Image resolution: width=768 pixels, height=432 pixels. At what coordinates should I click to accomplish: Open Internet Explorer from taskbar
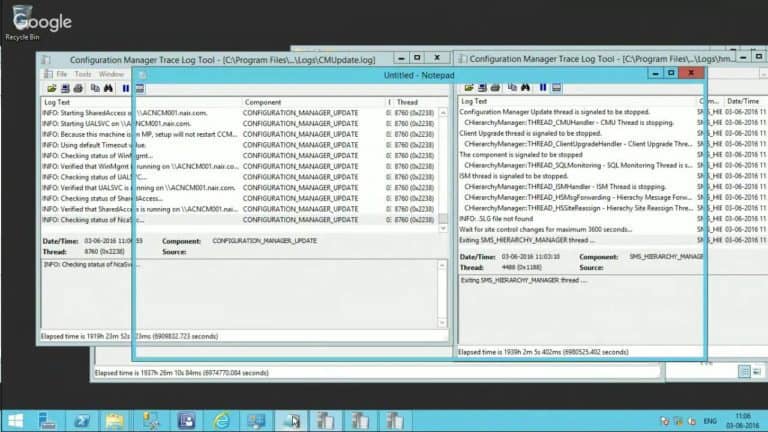(x=221, y=421)
